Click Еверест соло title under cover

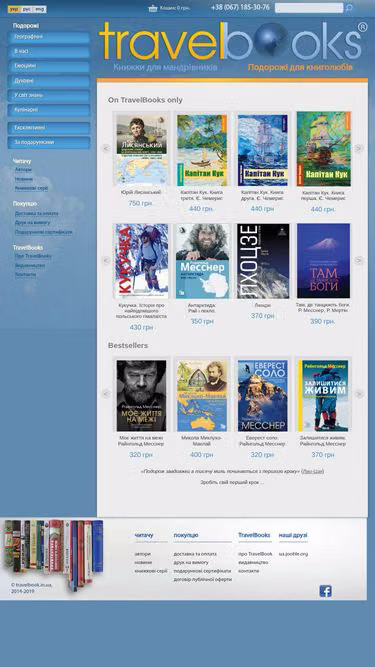point(262,441)
